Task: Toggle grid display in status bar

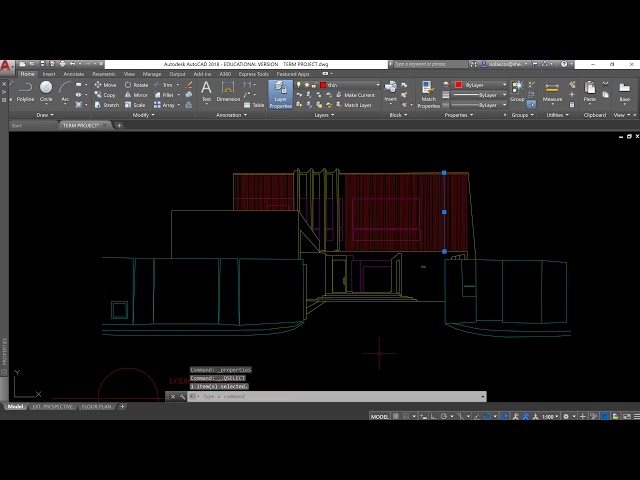Action: [x=396, y=416]
